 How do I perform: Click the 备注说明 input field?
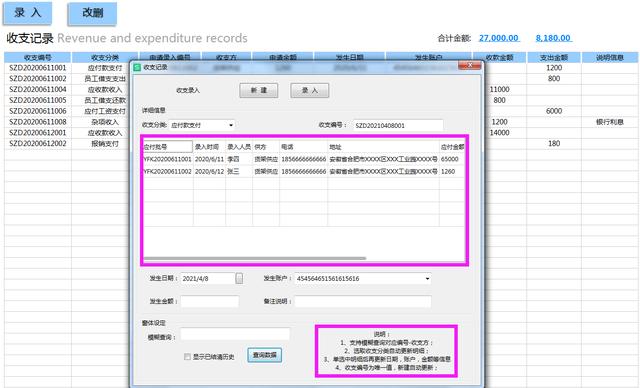[363, 302]
